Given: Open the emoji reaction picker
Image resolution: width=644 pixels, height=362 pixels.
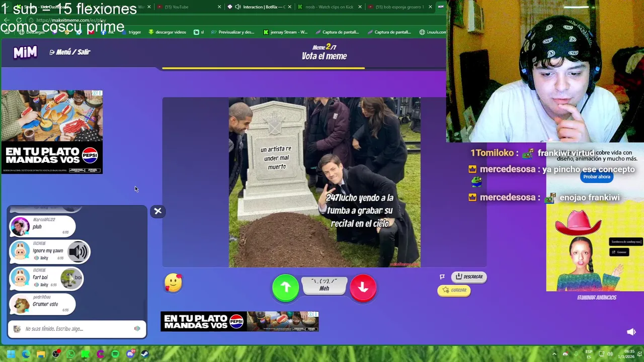Looking at the screenshot, I should point(173,283).
